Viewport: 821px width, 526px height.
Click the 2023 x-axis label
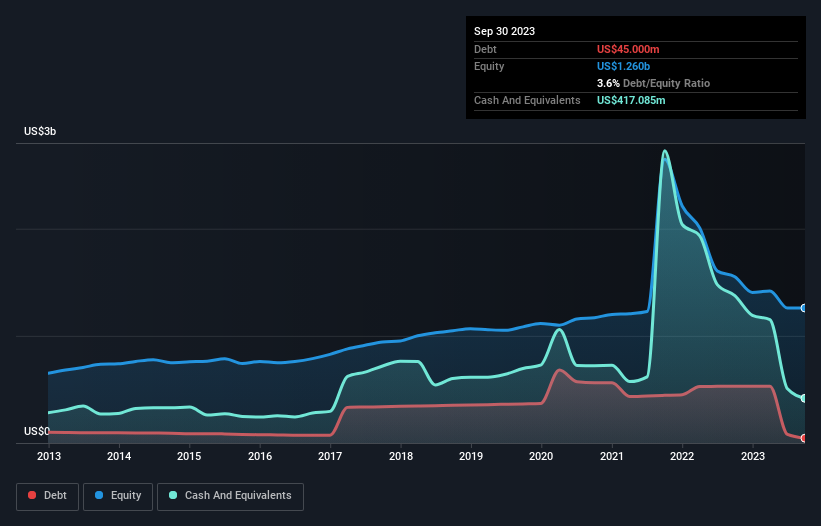tap(752, 456)
